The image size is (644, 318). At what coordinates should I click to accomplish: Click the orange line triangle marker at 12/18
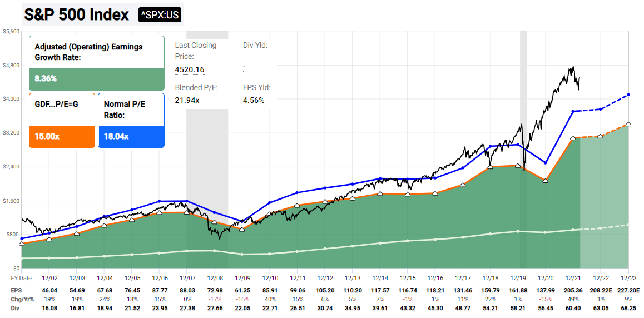(491, 167)
